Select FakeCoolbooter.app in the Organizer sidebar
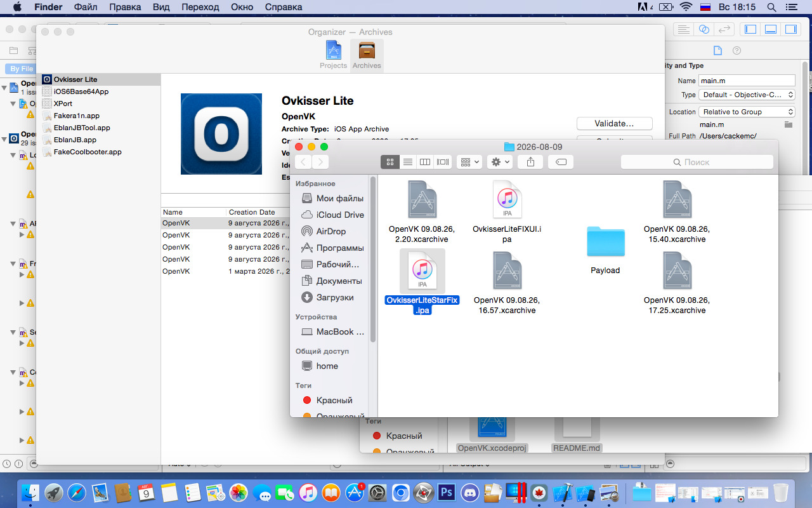The width and height of the screenshot is (812, 508). click(x=98, y=152)
